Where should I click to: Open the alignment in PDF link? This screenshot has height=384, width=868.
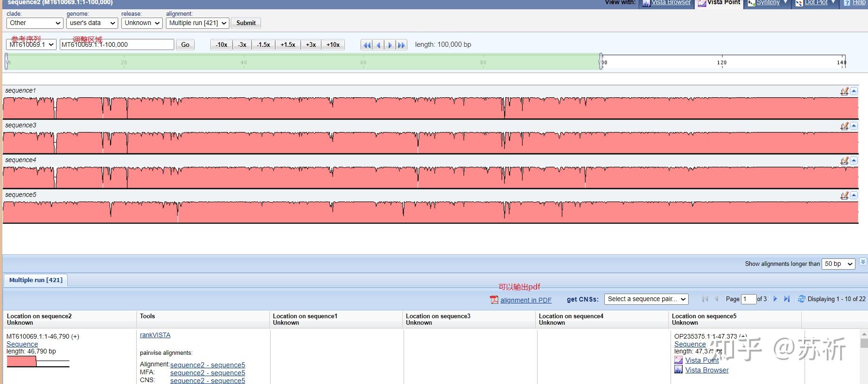[526, 300]
